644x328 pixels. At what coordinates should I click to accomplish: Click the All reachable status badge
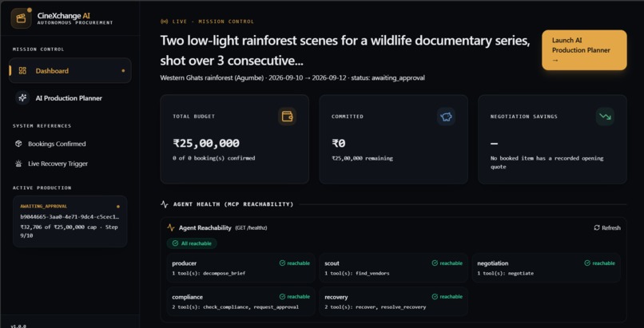(192, 243)
